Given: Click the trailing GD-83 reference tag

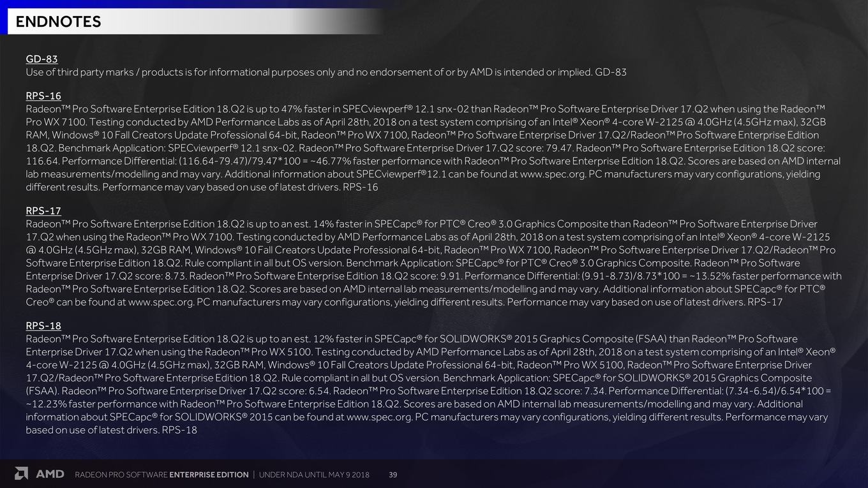Looking at the screenshot, I should point(611,72).
